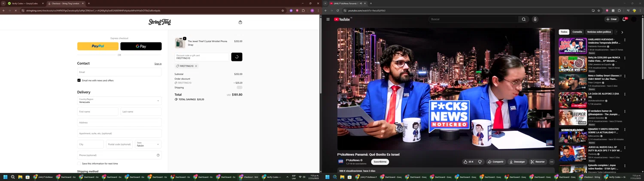Click the YouTube voice search microphone
This screenshot has height=181, width=644.
click(x=535, y=19)
